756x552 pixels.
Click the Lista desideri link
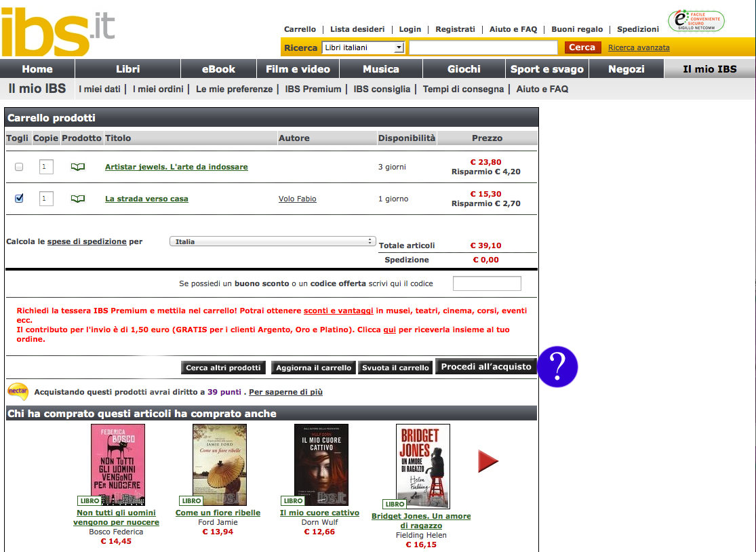click(357, 29)
